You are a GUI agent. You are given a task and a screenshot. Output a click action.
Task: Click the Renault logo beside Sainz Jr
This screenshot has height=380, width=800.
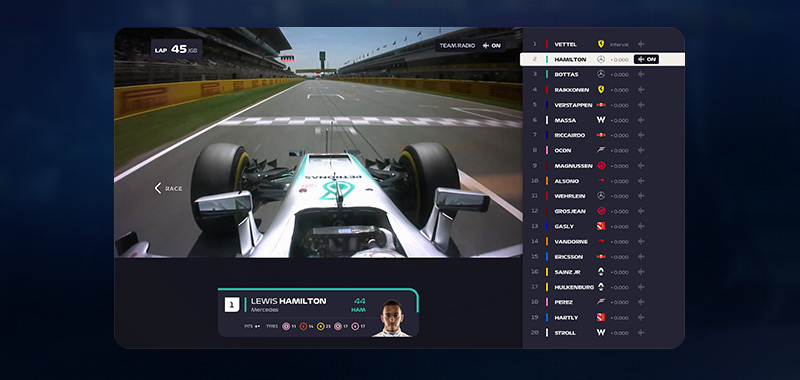click(601, 272)
